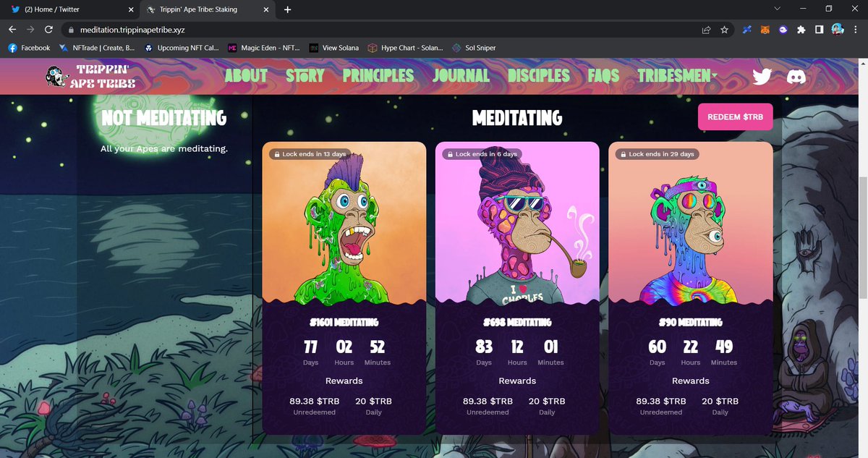Image resolution: width=868 pixels, height=458 pixels.
Task: Click the '#698 MEDITATING' title
Action: (x=517, y=322)
